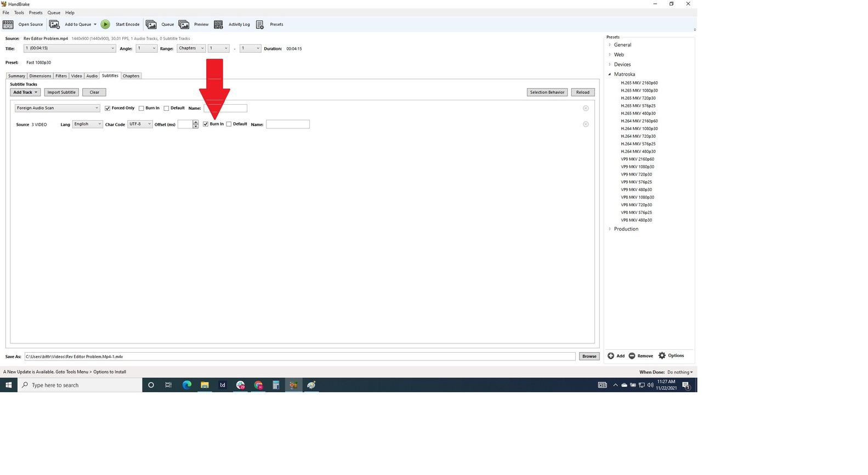Click the Browse button
This screenshot has height=475, width=868.
pos(589,356)
